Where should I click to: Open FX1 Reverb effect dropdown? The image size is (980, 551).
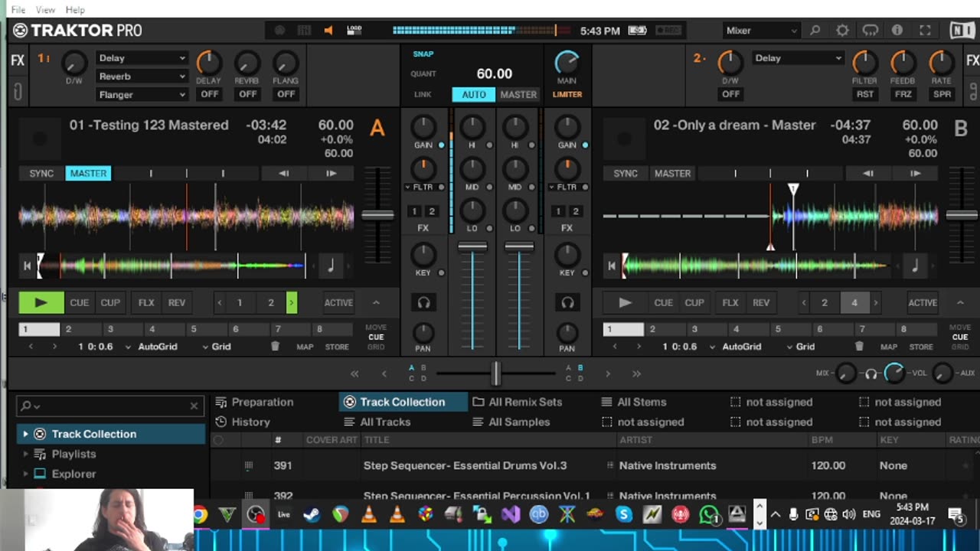(142, 77)
